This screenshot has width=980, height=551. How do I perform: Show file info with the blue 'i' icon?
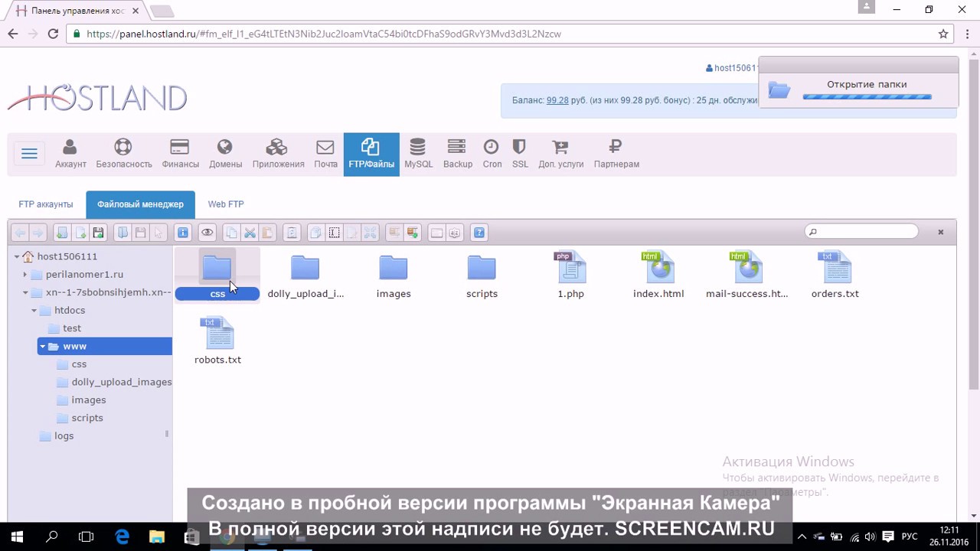pos(182,233)
